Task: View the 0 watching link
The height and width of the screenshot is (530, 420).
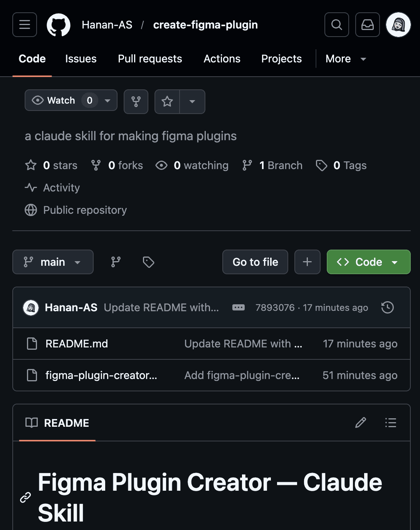Action: (x=192, y=166)
